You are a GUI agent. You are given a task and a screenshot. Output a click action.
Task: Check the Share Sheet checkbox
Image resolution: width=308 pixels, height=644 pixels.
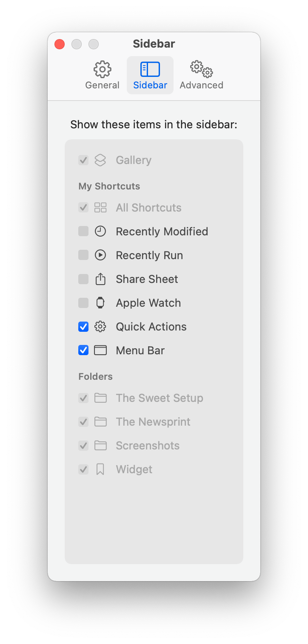point(83,279)
